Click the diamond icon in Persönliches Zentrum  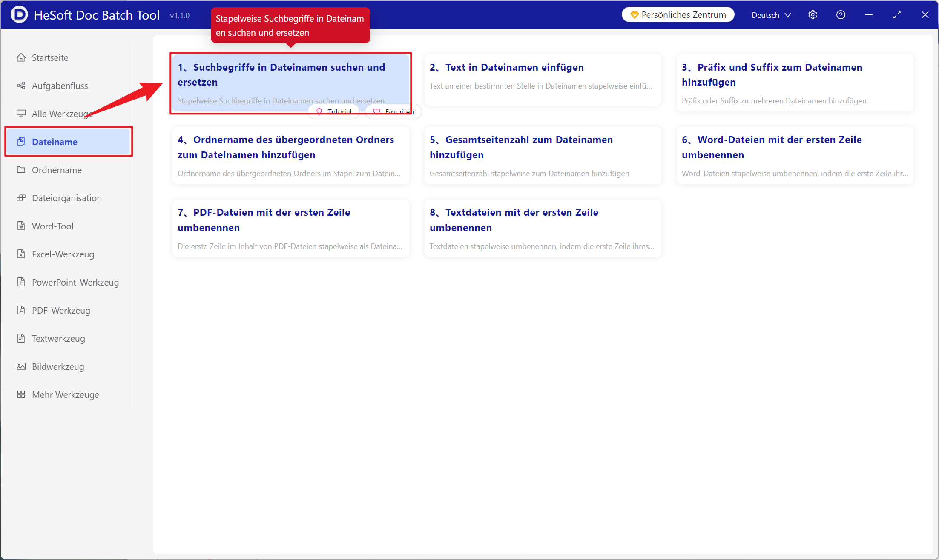click(634, 15)
